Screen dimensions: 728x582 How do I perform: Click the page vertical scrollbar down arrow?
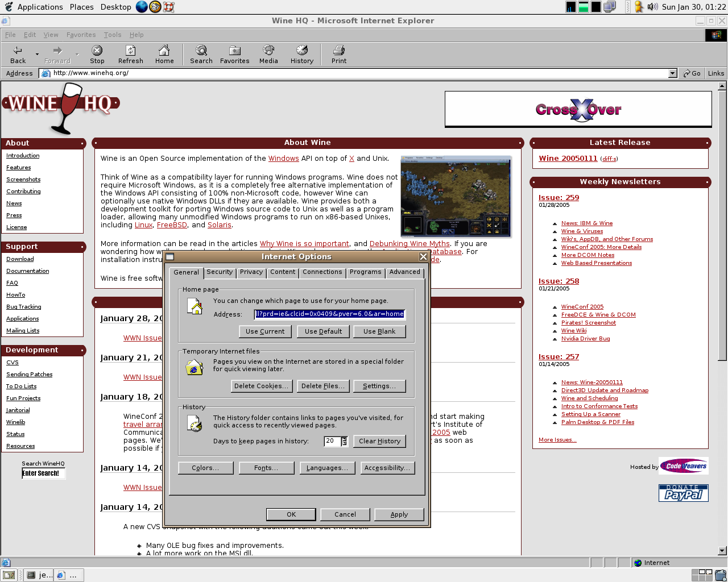tap(722, 550)
